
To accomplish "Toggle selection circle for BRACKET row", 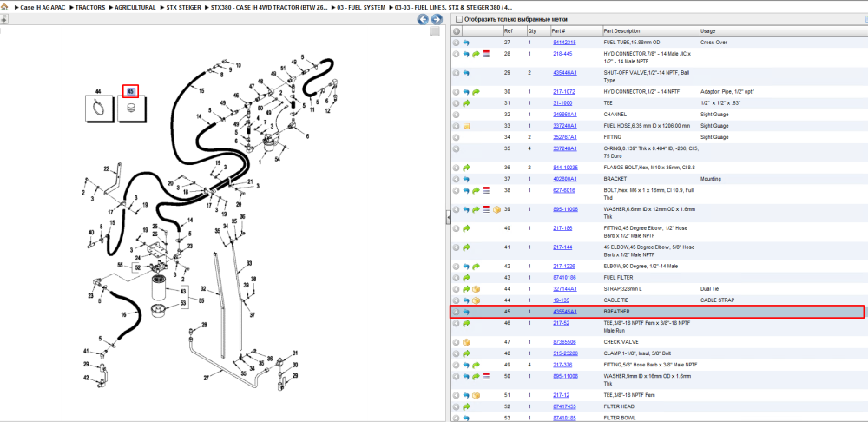I will pos(457,179).
